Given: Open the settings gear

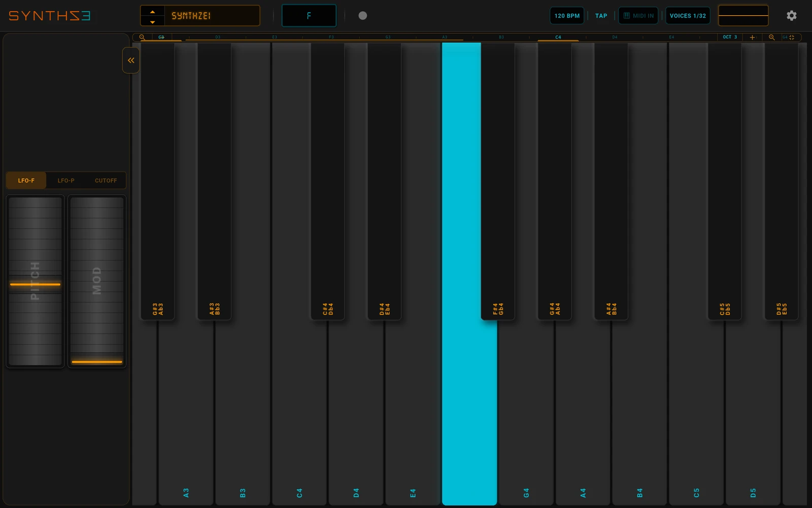Looking at the screenshot, I should coord(791,16).
